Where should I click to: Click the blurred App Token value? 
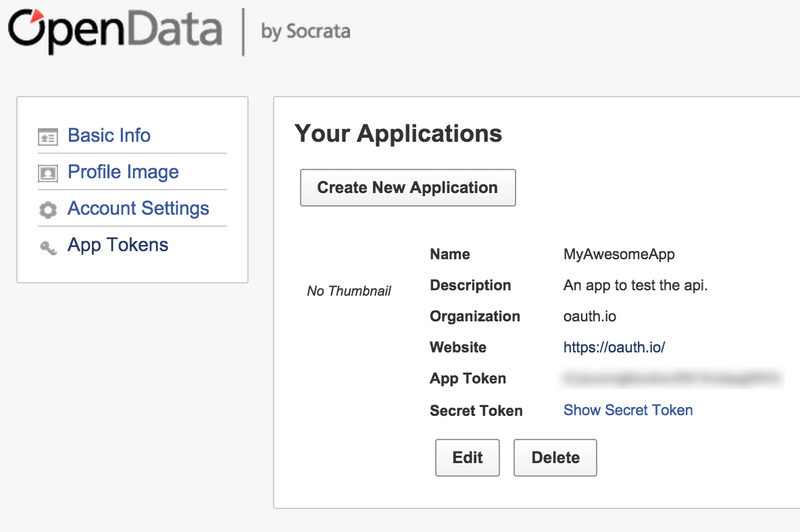coord(672,378)
